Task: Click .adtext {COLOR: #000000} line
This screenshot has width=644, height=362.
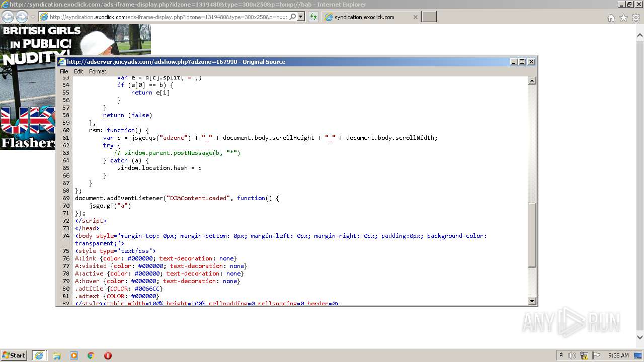Action: pyautogui.click(x=117, y=296)
